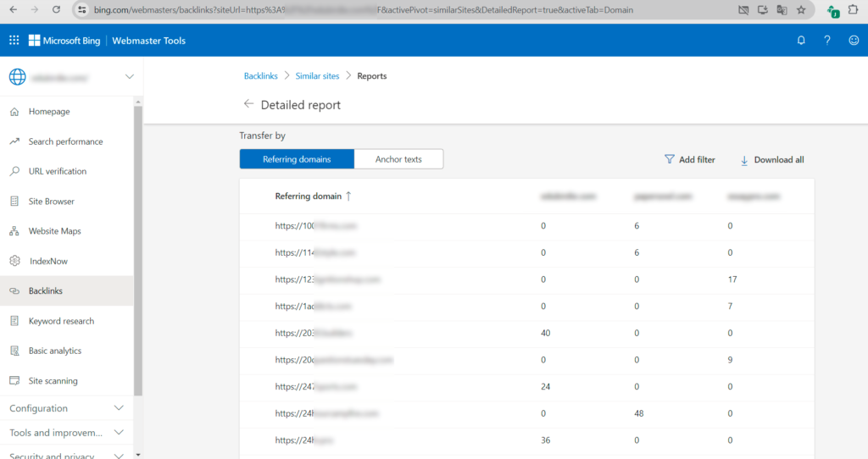
Task: Sort by the Referring domain column header
Action: [309, 196]
